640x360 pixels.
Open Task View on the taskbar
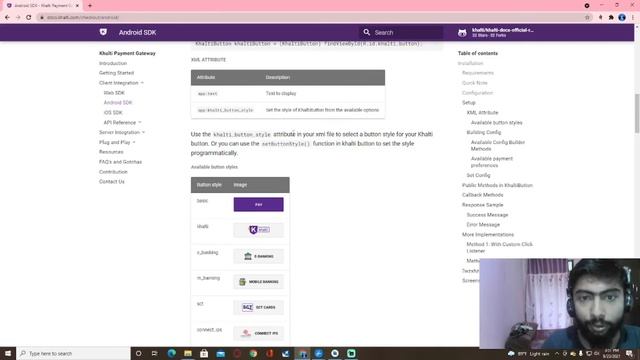click(x=155, y=353)
